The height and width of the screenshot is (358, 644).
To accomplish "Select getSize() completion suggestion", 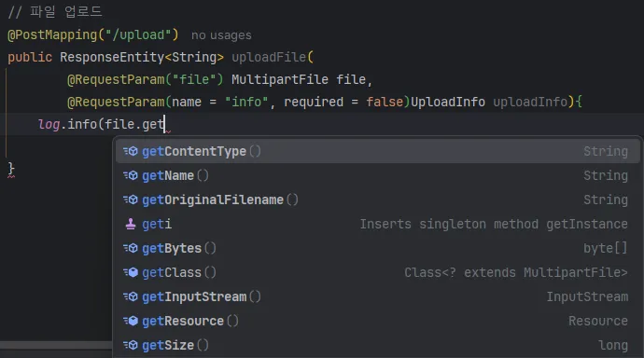I will pyautogui.click(x=377, y=345).
